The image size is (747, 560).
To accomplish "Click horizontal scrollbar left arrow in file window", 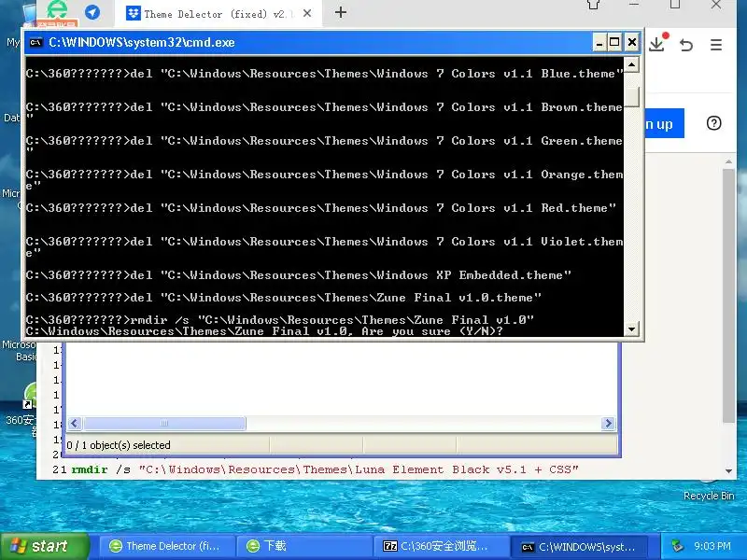I will click(75, 424).
